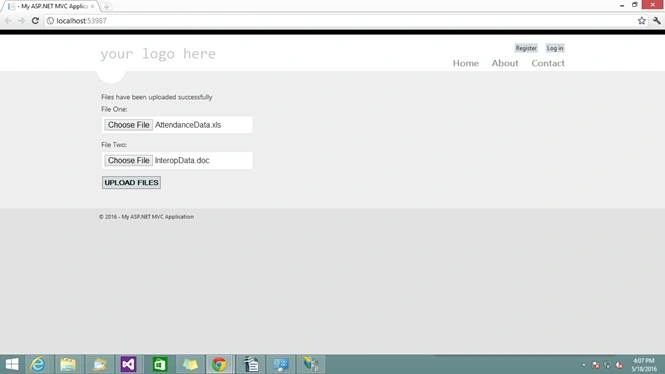
Task: Click the Register link
Action: (526, 48)
